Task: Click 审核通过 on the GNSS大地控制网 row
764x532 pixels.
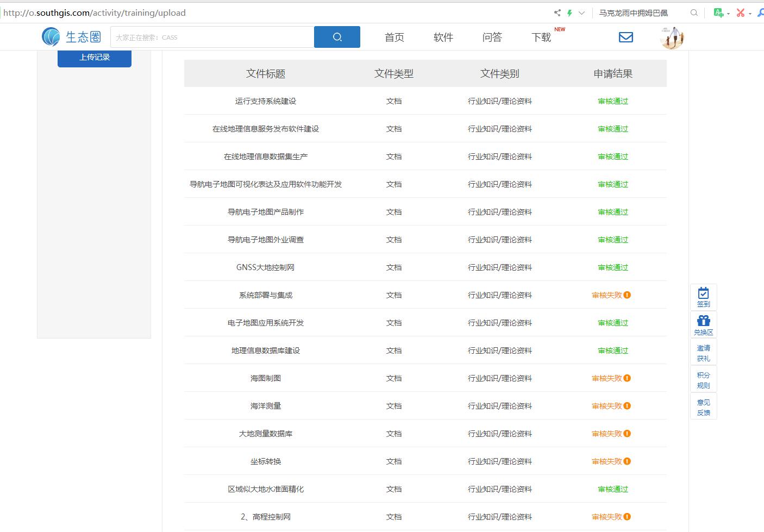Action: [x=613, y=267]
